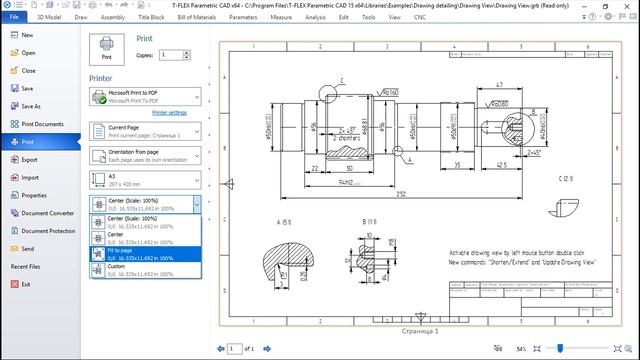
Task: Increase the number of copies
Action: [x=187, y=53]
